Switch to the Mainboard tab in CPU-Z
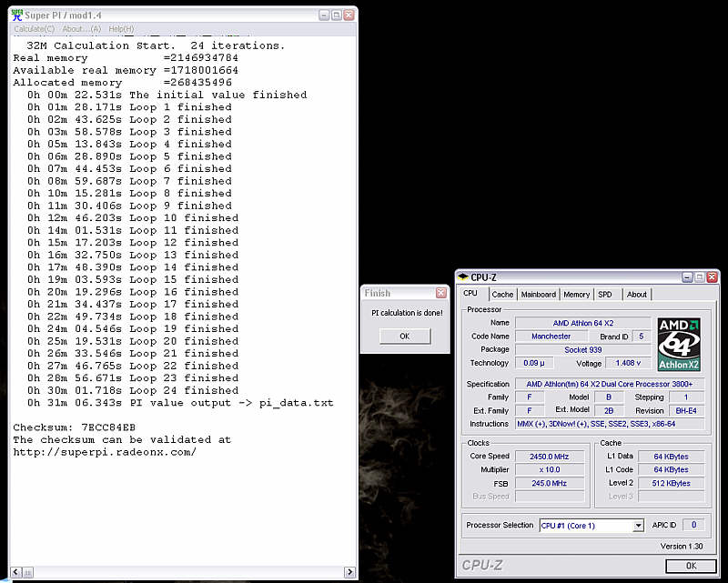 coord(538,295)
